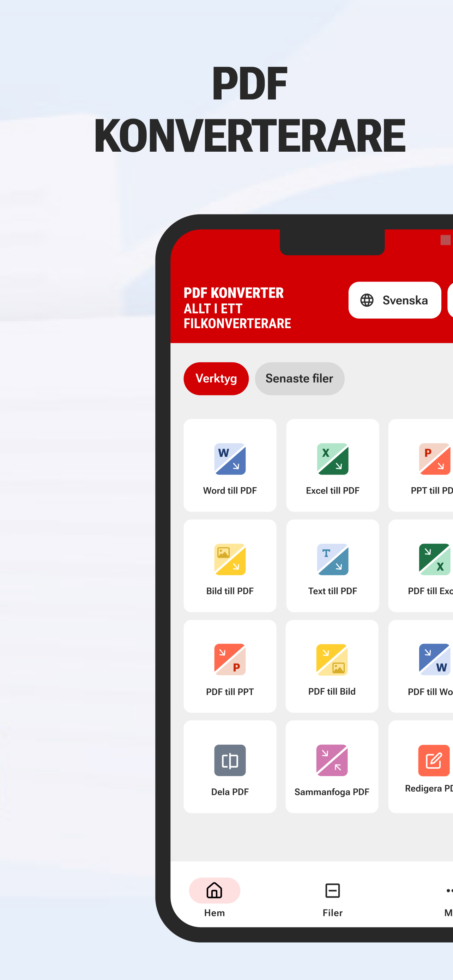Select the Sammanfoga PDF merge icon
The height and width of the screenshot is (980, 453).
tap(332, 760)
